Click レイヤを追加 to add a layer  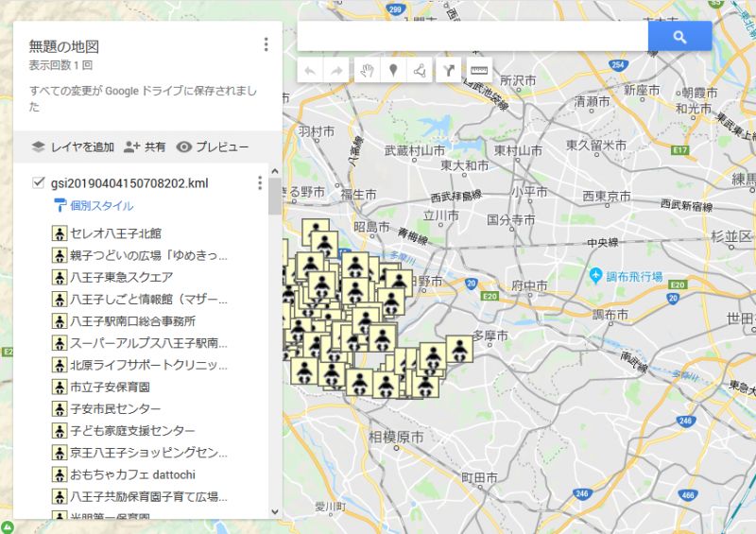pos(73,146)
